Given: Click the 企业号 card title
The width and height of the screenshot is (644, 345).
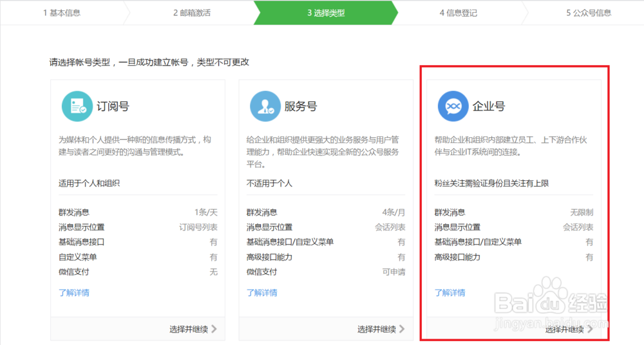Looking at the screenshot, I should (x=489, y=106).
